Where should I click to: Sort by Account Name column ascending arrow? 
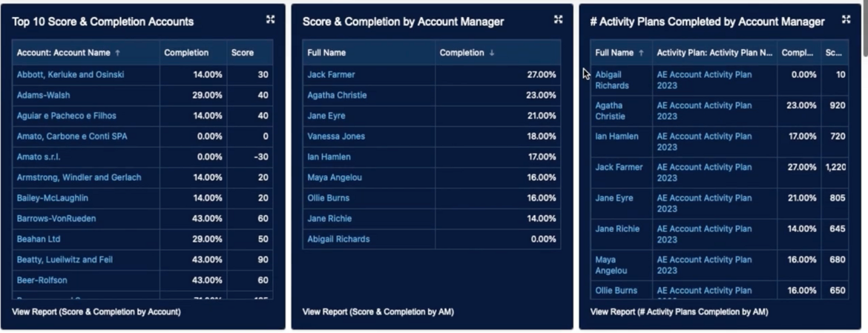118,53
